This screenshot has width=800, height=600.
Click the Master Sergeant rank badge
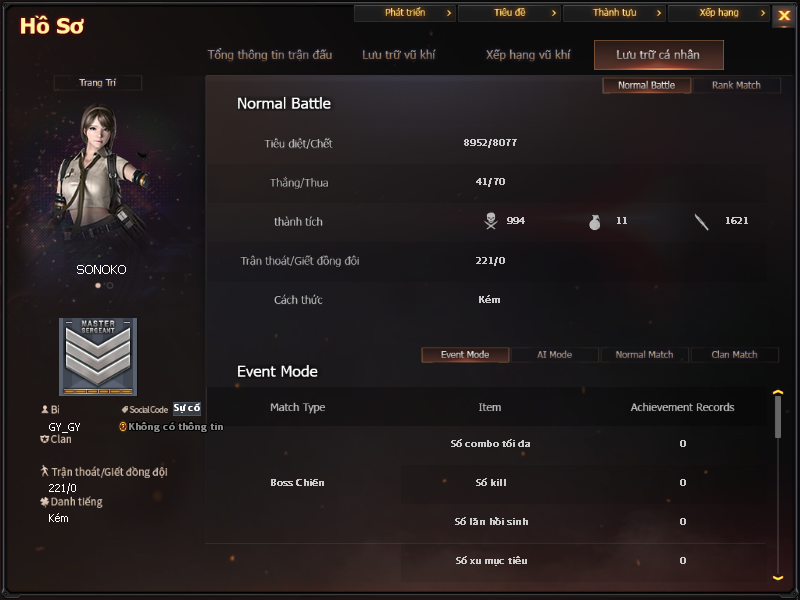pyautogui.click(x=98, y=357)
